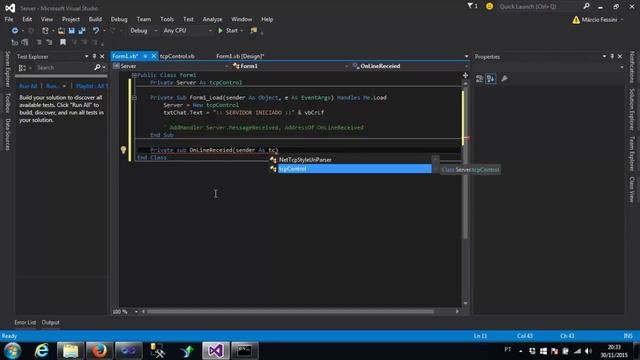The width and height of the screenshot is (640, 360).
Task: Click first icon in second toolbar row
Action: [15, 42]
